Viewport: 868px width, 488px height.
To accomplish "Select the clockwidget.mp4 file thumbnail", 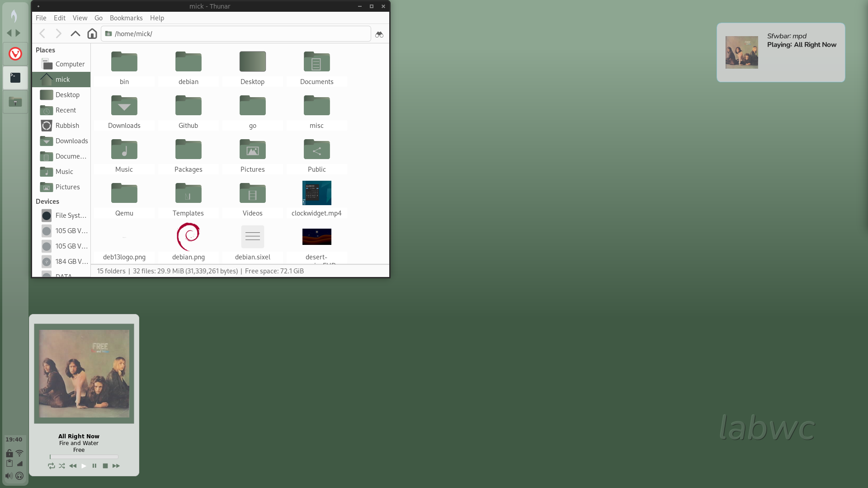I will coord(316,193).
